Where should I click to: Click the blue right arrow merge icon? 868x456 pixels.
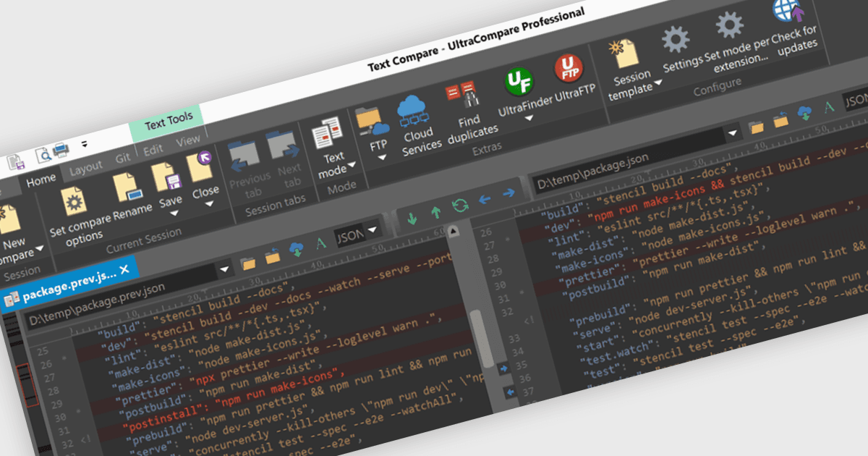point(509,193)
